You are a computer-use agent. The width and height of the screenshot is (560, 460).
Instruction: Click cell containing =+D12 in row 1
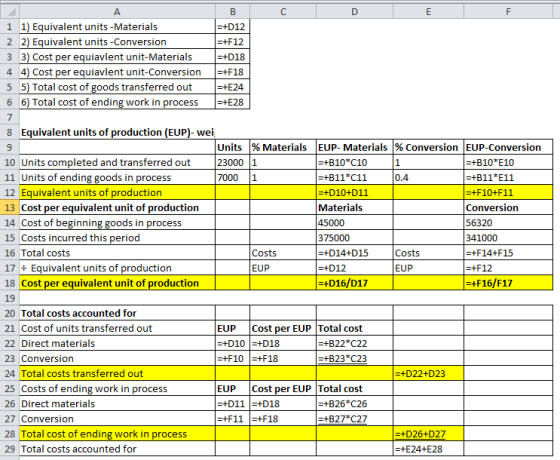point(232,27)
